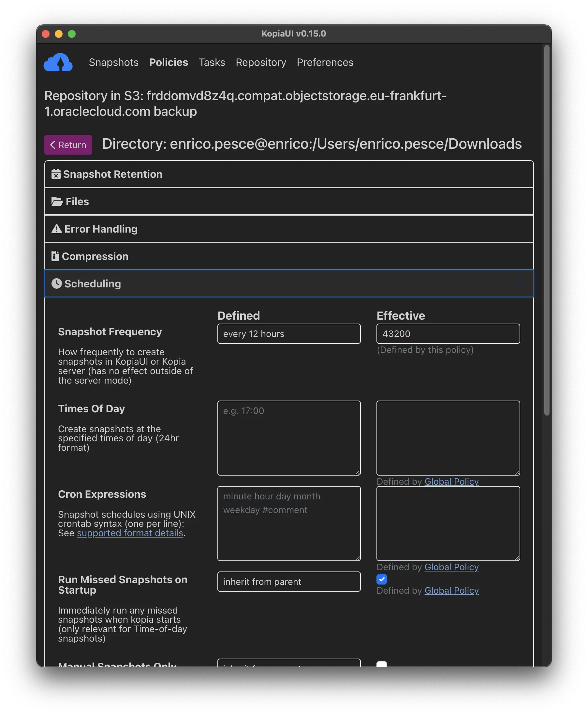Open Global Policy link under Run Missed Snapshots
Viewport: 588px width, 715px height.
click(x=451, y=590)
